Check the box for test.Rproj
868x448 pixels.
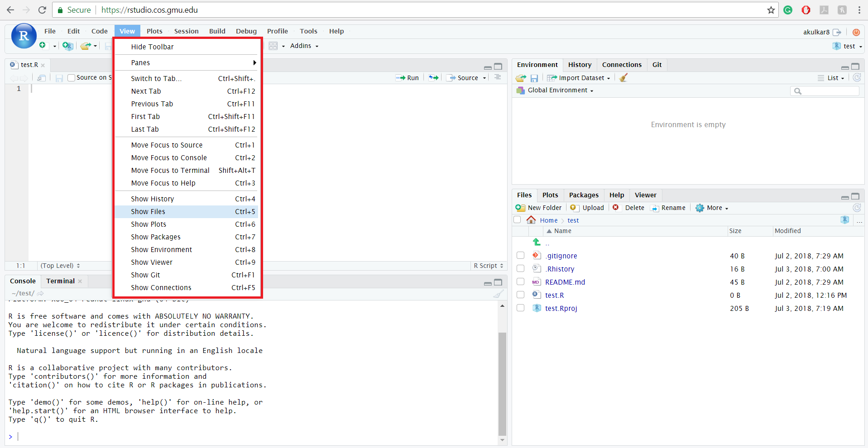[x=521, y=308]
